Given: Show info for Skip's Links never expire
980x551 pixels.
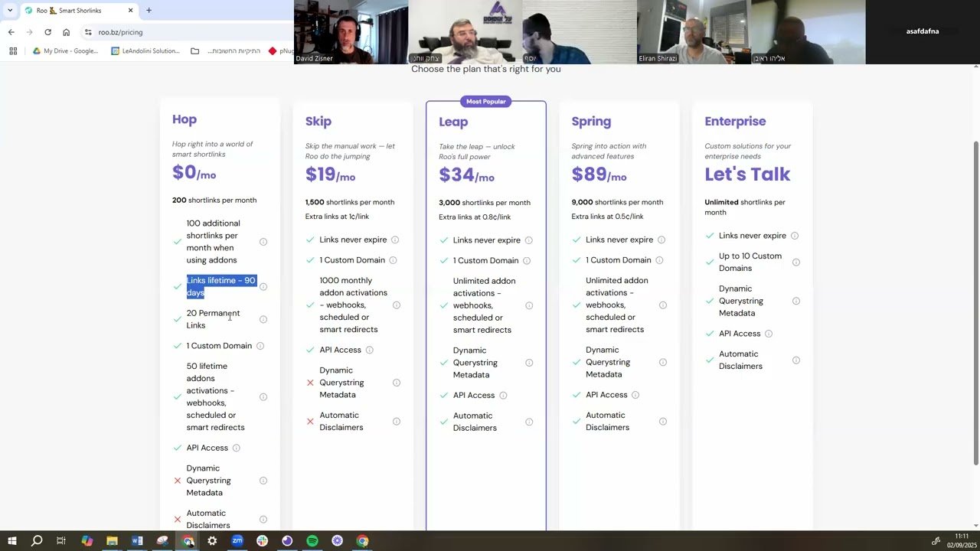Looking at the screenshot, I should click(x=395, y=240).
